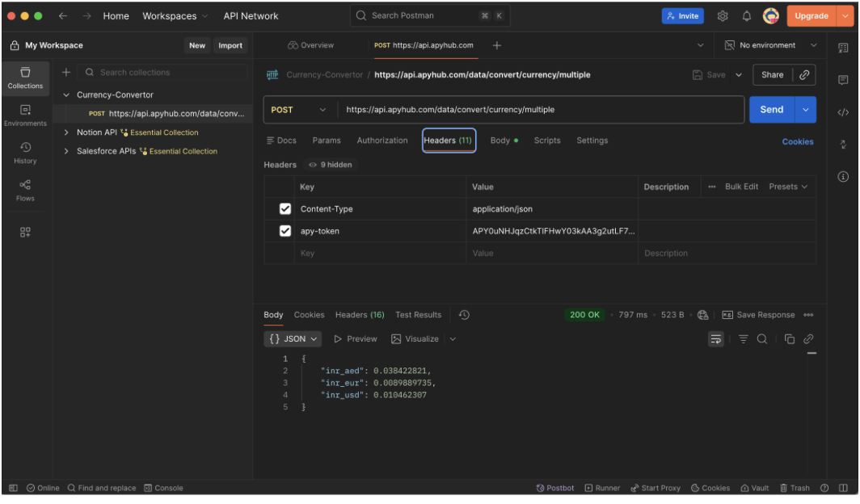This screenshot has width=860, height=504.
Task: Uncheck the Content-Type header checkbox
Action: click(x=285, y=208)
